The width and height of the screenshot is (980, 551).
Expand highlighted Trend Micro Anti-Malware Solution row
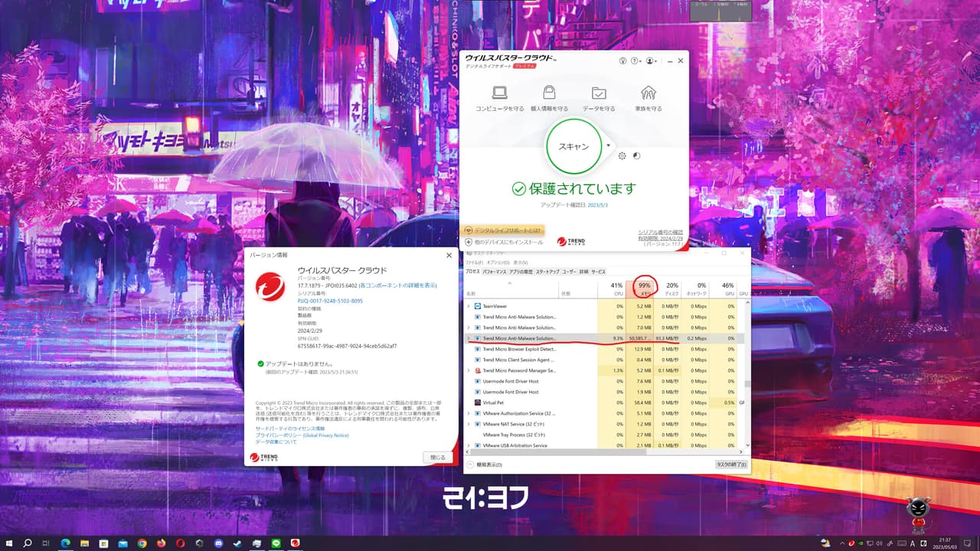click(469, 338)
